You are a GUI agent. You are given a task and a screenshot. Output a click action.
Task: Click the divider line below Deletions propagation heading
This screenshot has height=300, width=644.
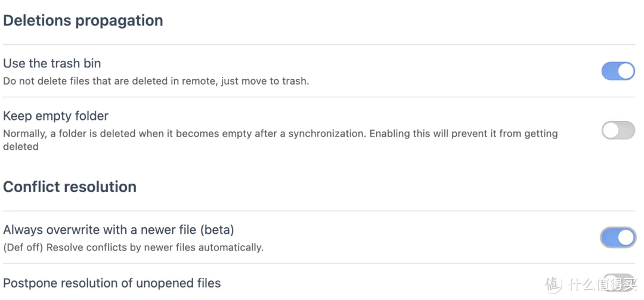click(x=318, y=44)
